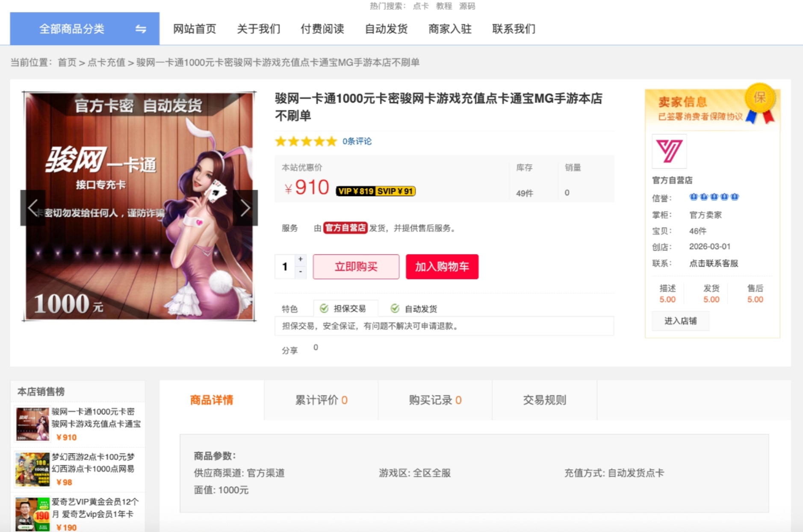Switch to the 累计评价 tab
Image resolution: width=803 pixels, height=532 pixels.
[x=320, y=400]
